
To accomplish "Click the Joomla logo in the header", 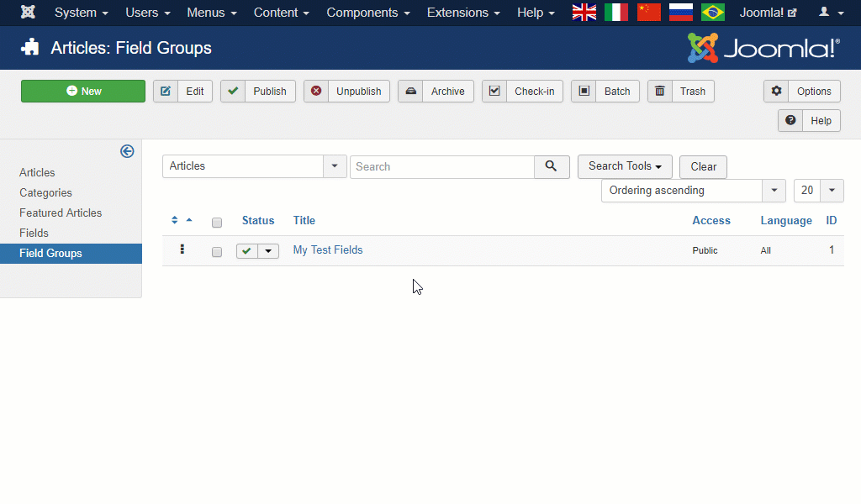I will click(762, 47).
